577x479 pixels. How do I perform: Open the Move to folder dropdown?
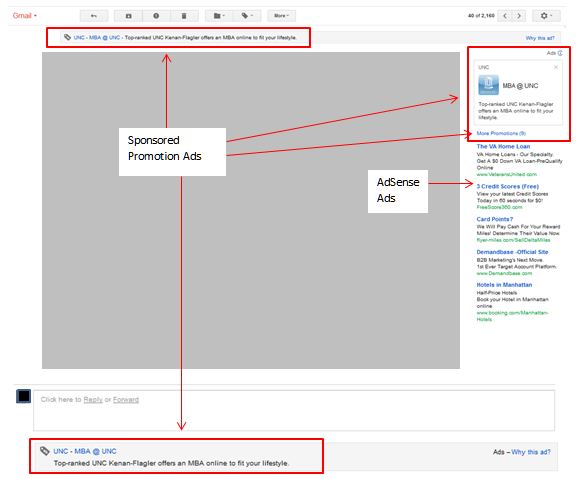point(219,16)
